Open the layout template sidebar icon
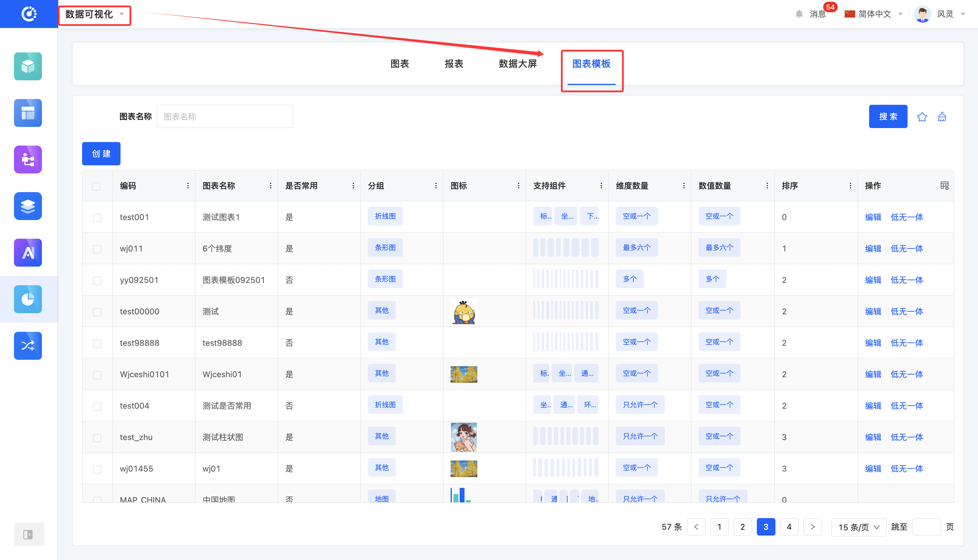The width and height of the screenshot is (978, 560). pos(28,113)
